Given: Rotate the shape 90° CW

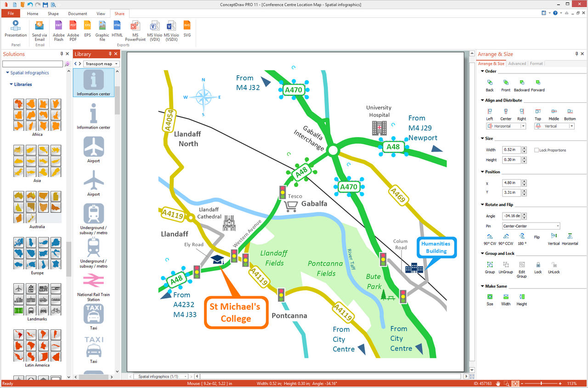Looking at the screenshot, I should click(490, 239).
